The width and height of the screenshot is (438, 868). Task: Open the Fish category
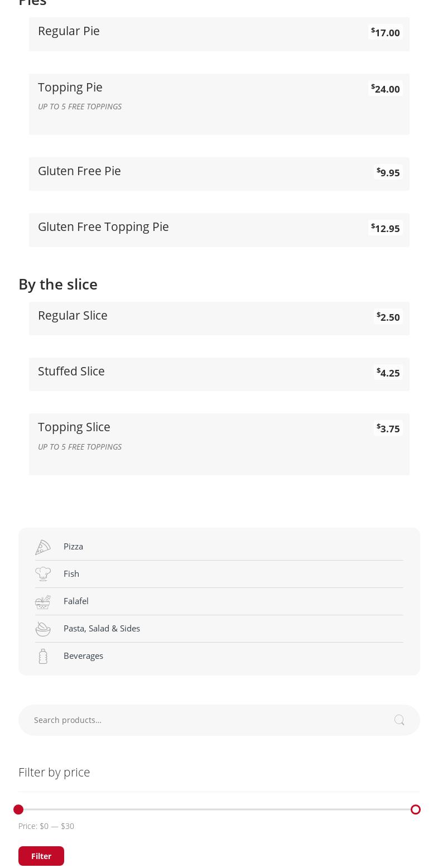click(71, 574)
